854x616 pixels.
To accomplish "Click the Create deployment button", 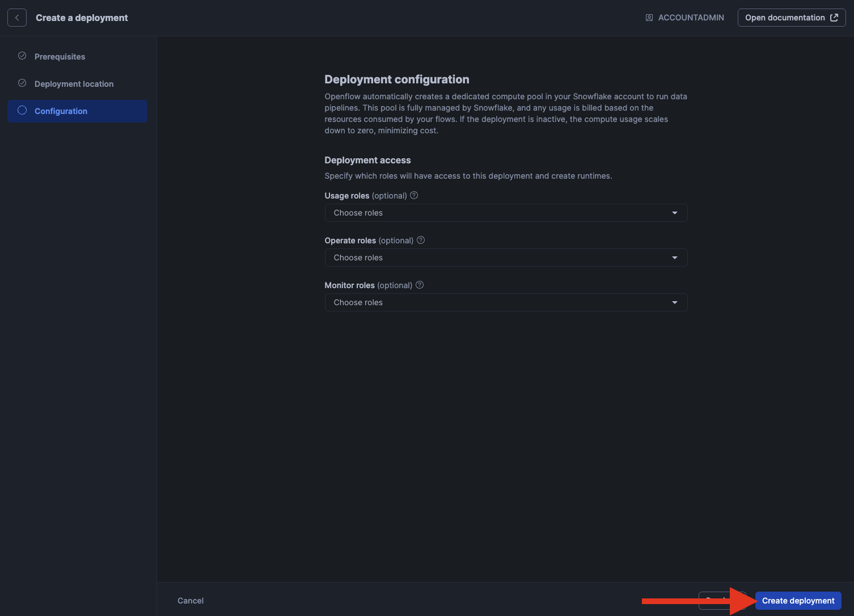I will pos(798,601).
